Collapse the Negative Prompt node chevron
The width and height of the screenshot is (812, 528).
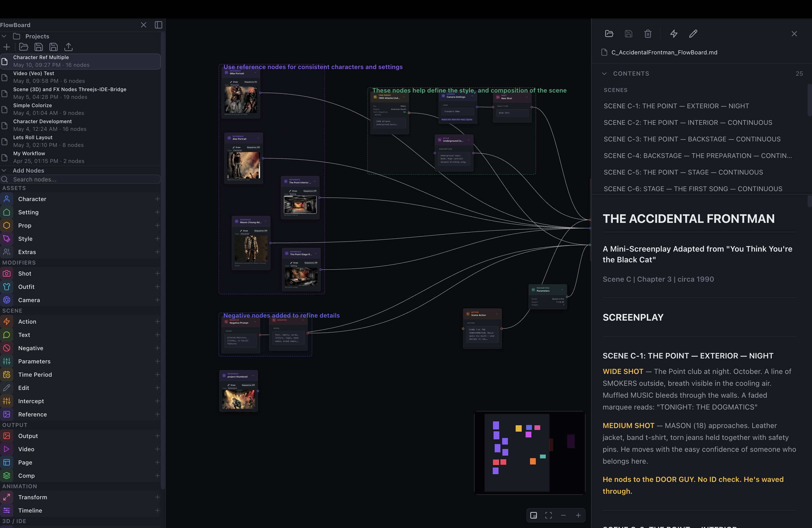[x=255, y=322]
